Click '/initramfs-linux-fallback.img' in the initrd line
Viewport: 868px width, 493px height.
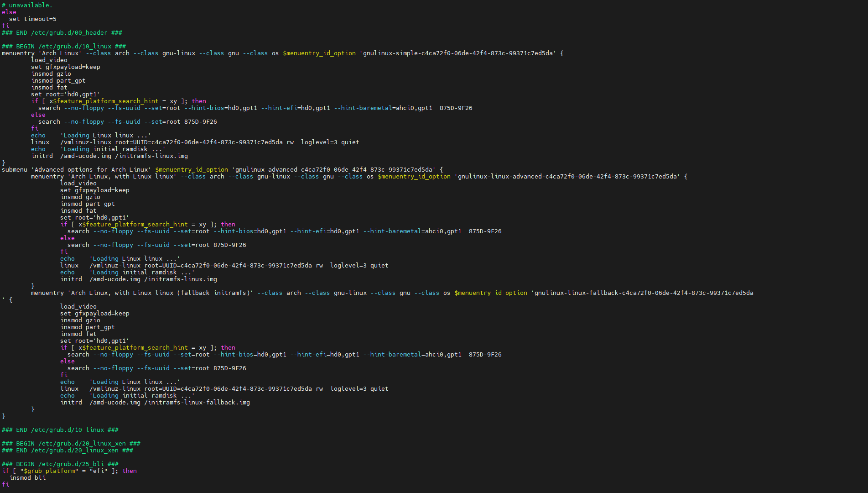click(197, 403)
